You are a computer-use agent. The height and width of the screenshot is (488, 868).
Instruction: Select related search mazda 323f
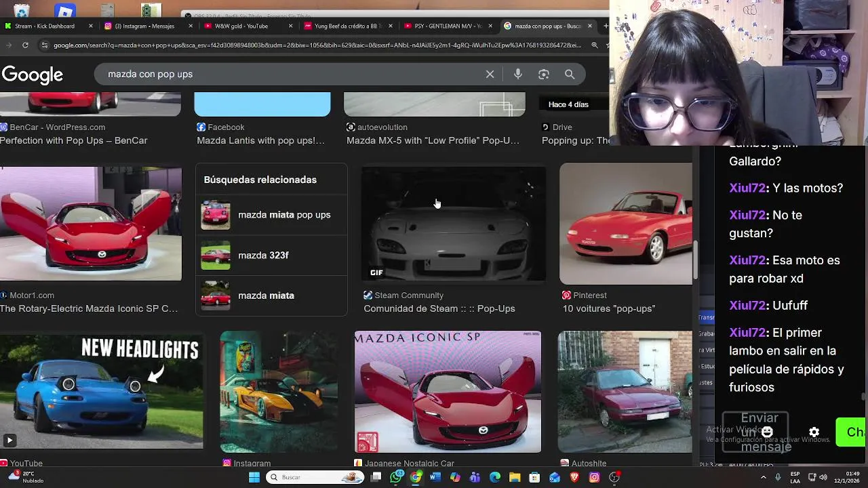(271, 256)
